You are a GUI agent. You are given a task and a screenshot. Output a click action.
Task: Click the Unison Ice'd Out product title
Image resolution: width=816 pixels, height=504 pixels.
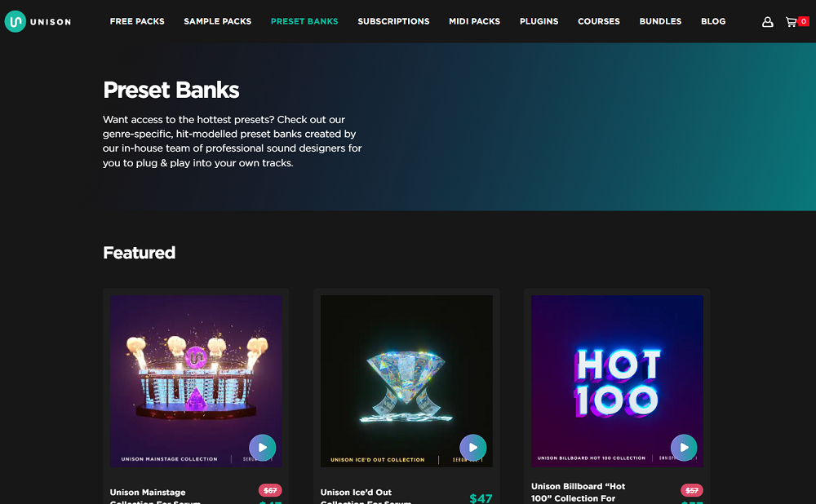point(366,497)
